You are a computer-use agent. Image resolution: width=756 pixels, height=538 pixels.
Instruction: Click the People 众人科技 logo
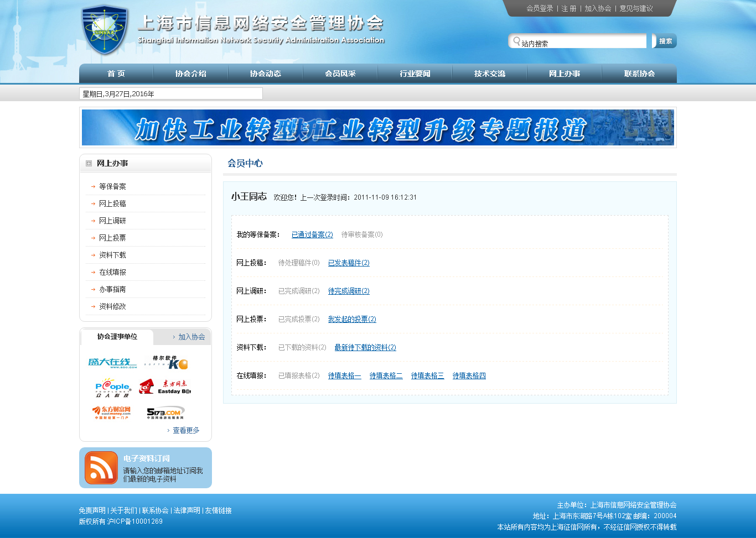coord(112,388)
